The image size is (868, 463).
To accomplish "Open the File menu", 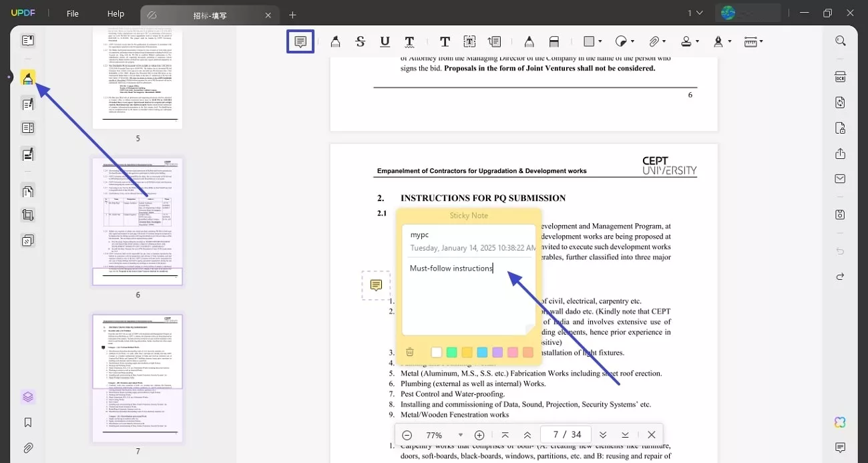I will click(73, 13).
